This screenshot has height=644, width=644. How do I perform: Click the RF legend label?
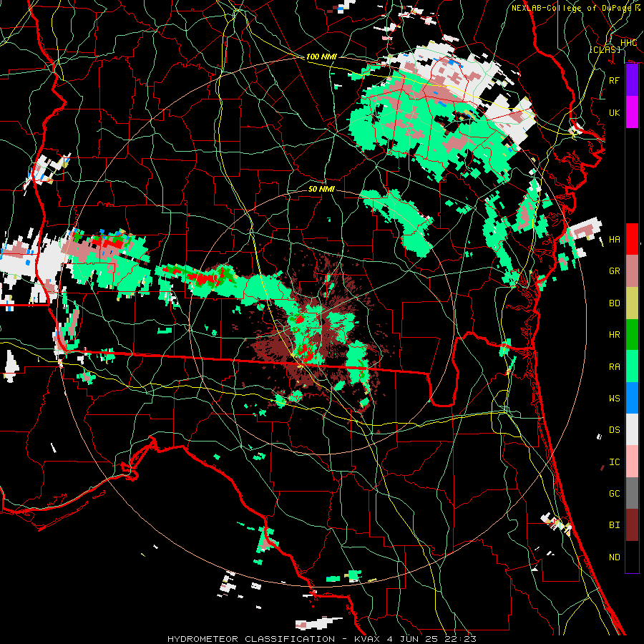pos(614,80)
